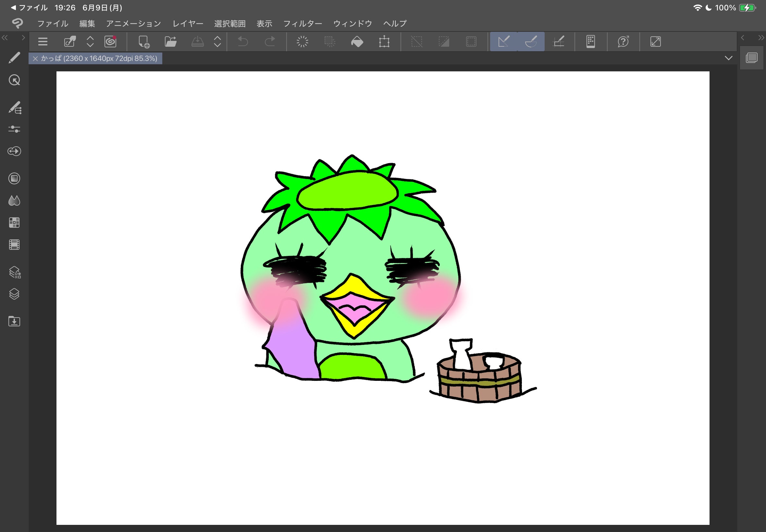Open the フィルター menu
This screenshot has height=532, width=766.
[303, 24]
